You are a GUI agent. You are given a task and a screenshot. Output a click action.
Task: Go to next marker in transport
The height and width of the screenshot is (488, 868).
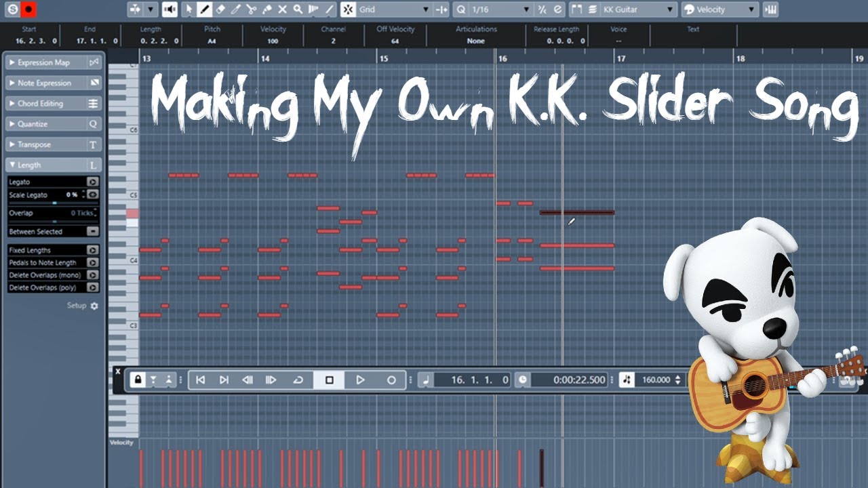coord(224,380)
